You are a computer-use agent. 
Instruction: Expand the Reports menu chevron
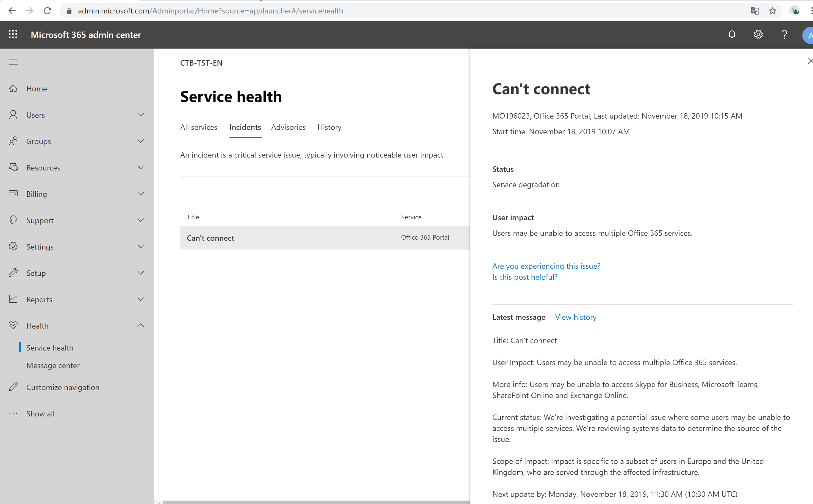tap(141, 299)
